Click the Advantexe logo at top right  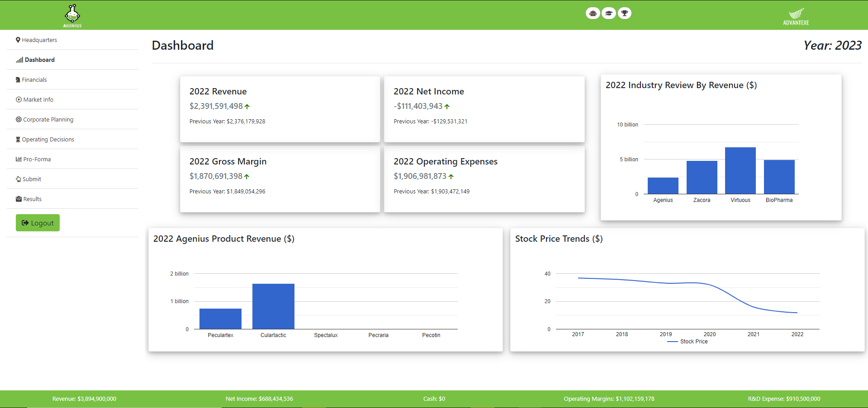[796, 16]
